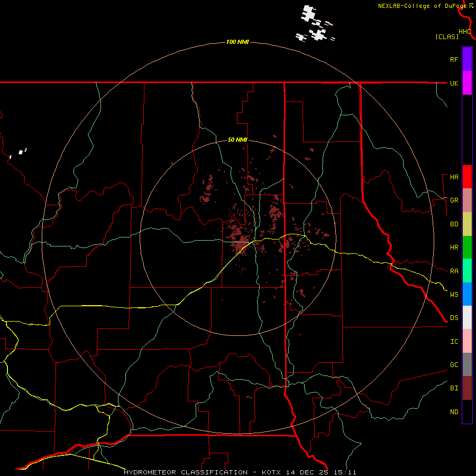The image size is (476, 476).
Task: Click the UK legend label
Action: click(x=454, y=83)
